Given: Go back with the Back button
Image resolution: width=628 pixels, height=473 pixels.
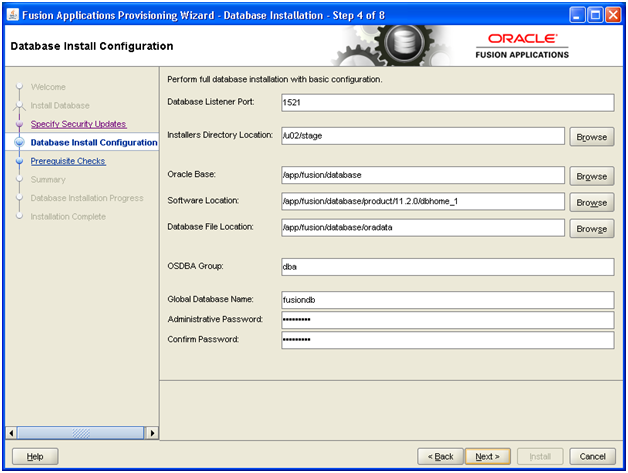Looking at the screenshot, I should (x=440, y=457).
